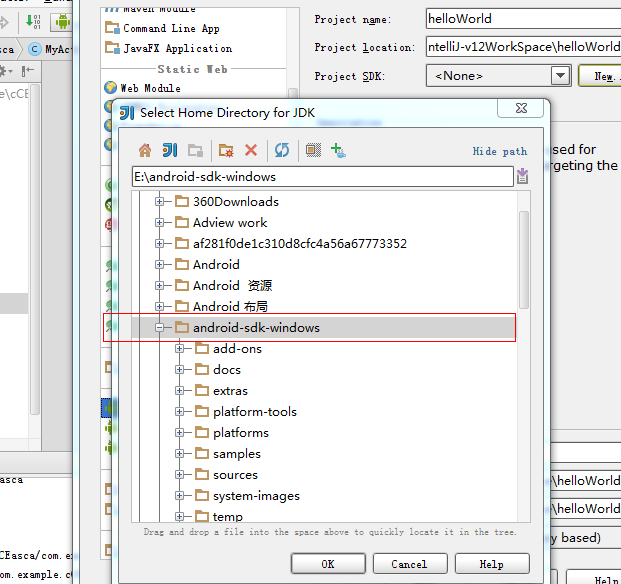
Task: Click the directory tree vertical scrollbar
Action: pyautogui.click(x=523, y=300)
